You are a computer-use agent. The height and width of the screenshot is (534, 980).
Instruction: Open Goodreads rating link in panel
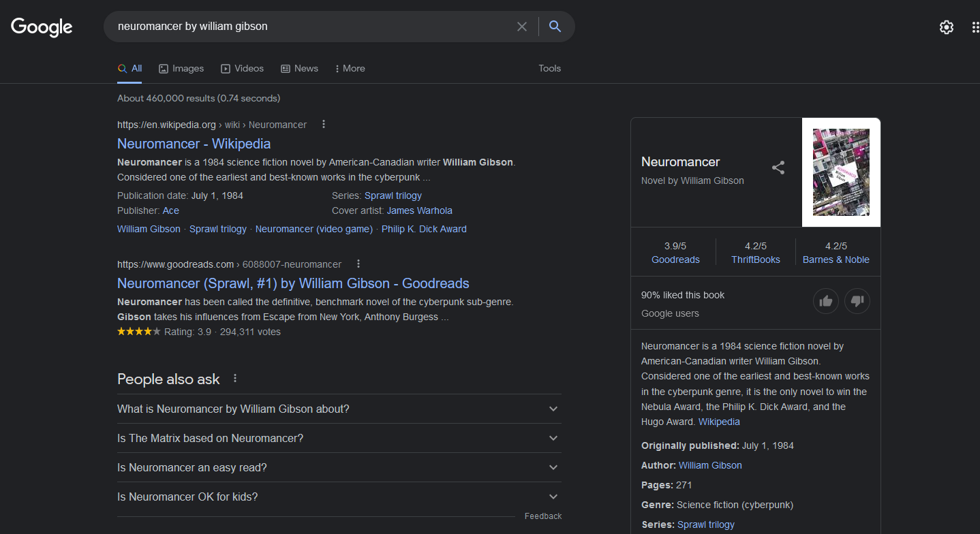675,260
